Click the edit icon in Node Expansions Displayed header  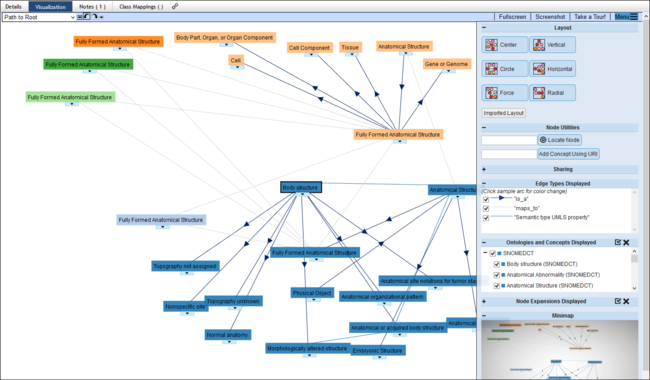click(x=618, y=301)
